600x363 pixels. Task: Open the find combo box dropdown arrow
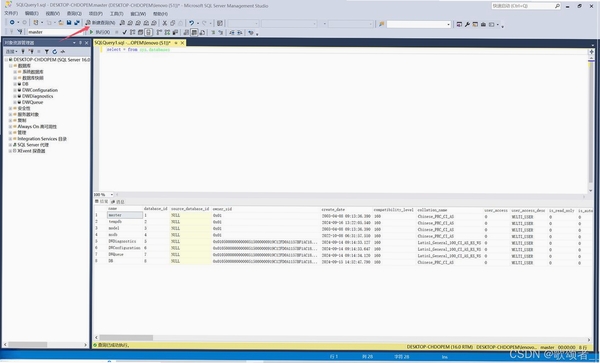[x=448, y=24]
